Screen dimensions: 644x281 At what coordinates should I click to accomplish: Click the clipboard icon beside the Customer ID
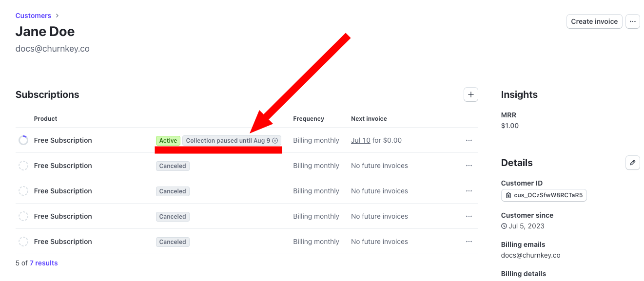coord(508,195)
